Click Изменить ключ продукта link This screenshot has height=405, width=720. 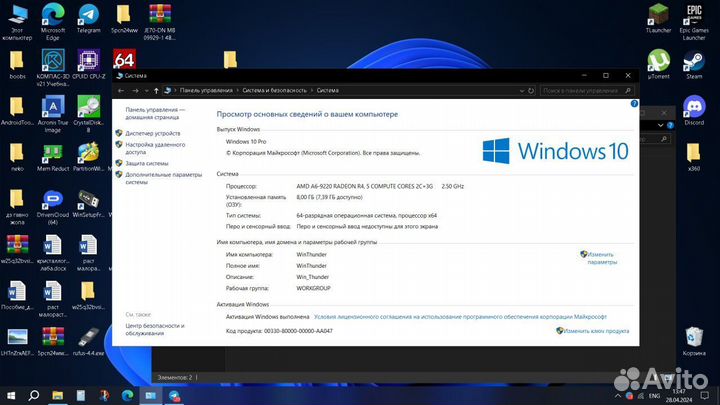596,331
